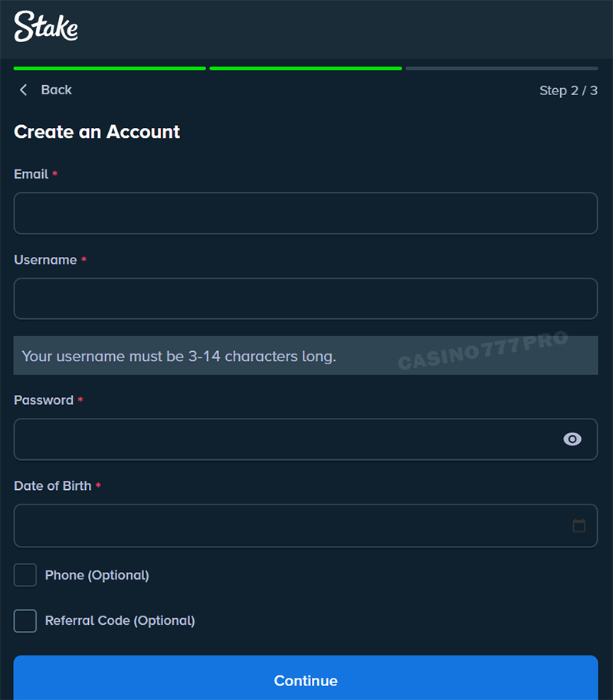Click the Step 2 / 3 indicator

click(x=569, y=90)
